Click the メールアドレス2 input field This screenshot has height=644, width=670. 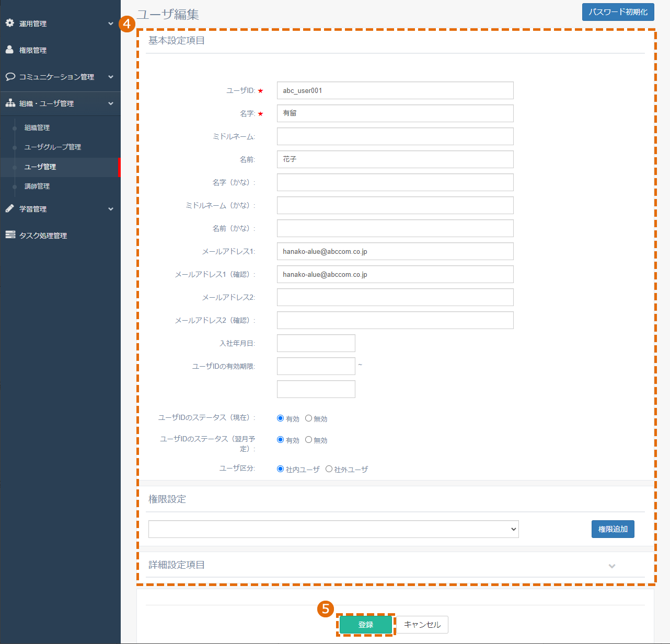point(395,297)
